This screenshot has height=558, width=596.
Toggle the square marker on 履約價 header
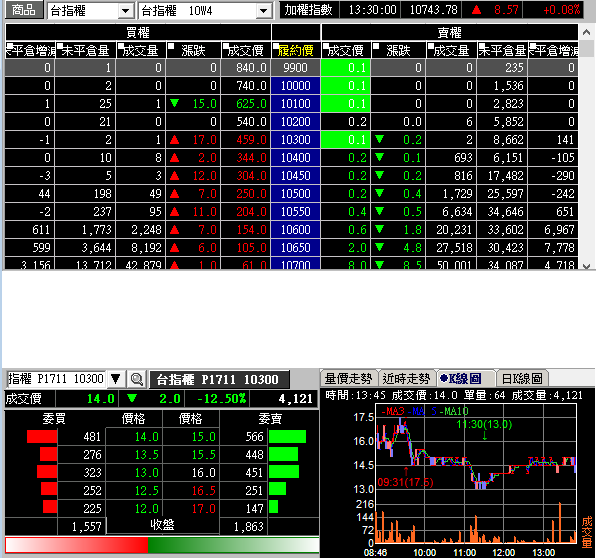pos(276,46)
